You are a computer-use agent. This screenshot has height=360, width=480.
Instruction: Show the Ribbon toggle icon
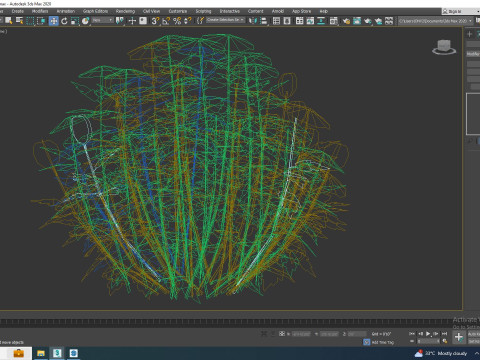(300, 21)
